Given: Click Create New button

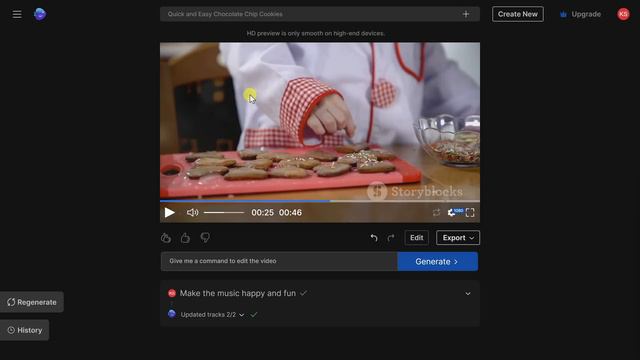Looking at the screenshot, I should (x=518, y=14).
